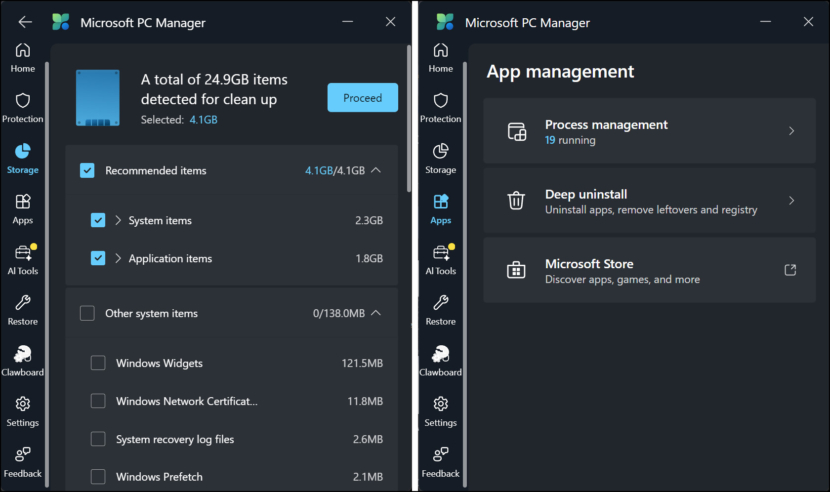Go to Clawboard in right window sidebar

[x=440, y=361]
